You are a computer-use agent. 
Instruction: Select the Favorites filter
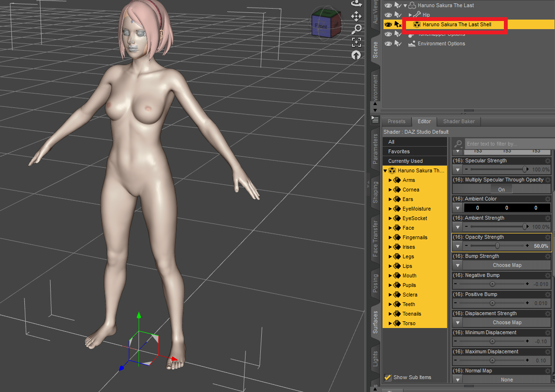click(415, 151)
